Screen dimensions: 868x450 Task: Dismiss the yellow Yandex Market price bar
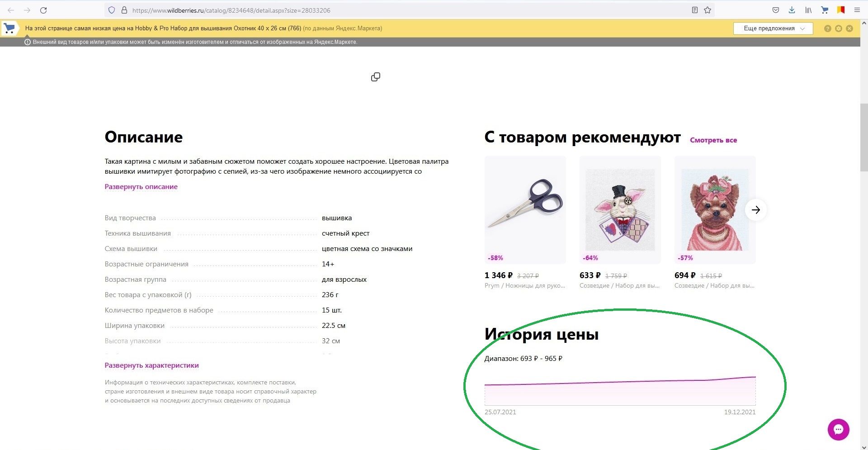[849, 28]
